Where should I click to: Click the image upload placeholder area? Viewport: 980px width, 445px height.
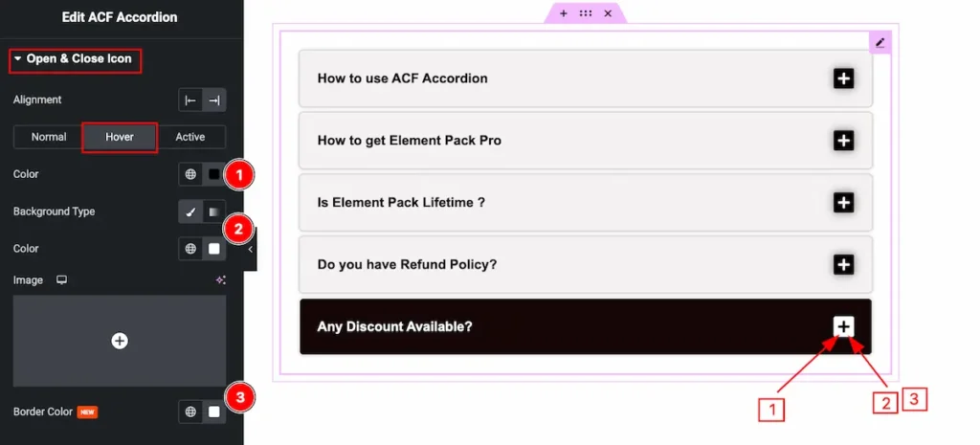pos(120,341)
